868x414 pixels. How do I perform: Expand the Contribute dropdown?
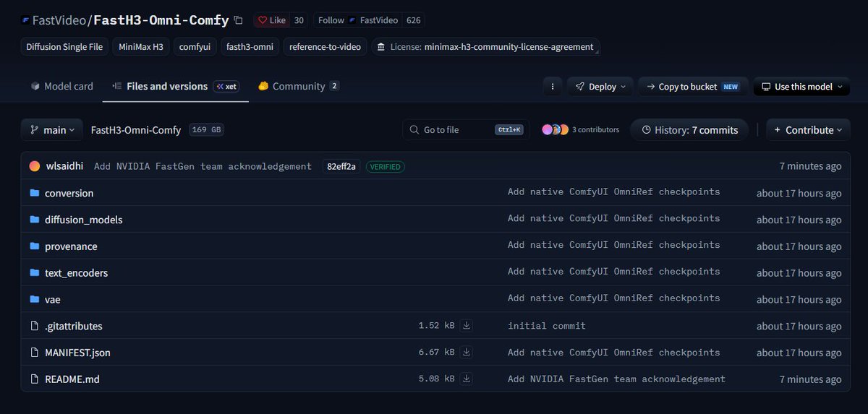click(x=808, y=130)
